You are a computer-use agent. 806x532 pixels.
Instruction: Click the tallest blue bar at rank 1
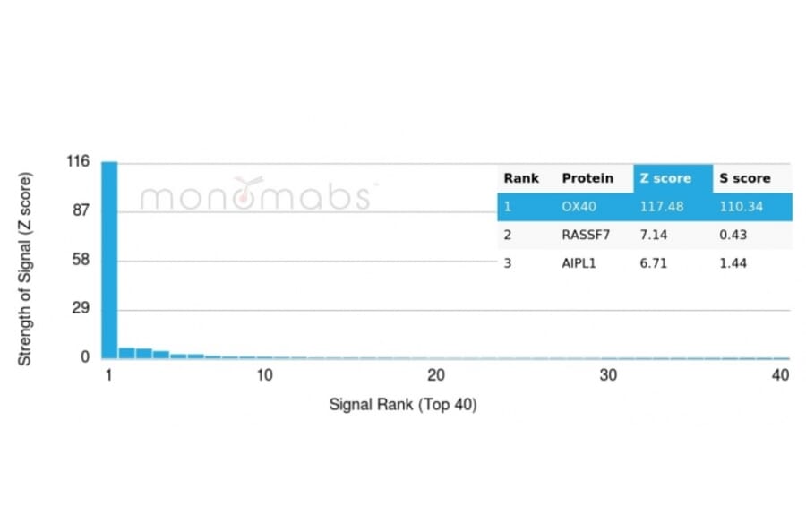109,260
